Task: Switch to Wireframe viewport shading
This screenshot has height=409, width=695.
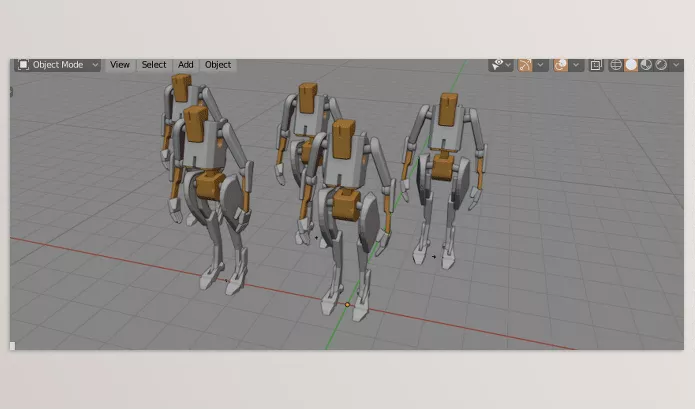Action: coord(616,65)
